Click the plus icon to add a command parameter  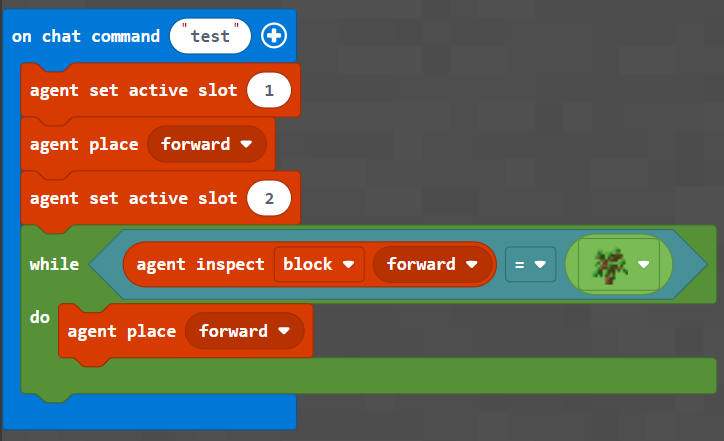273,36
